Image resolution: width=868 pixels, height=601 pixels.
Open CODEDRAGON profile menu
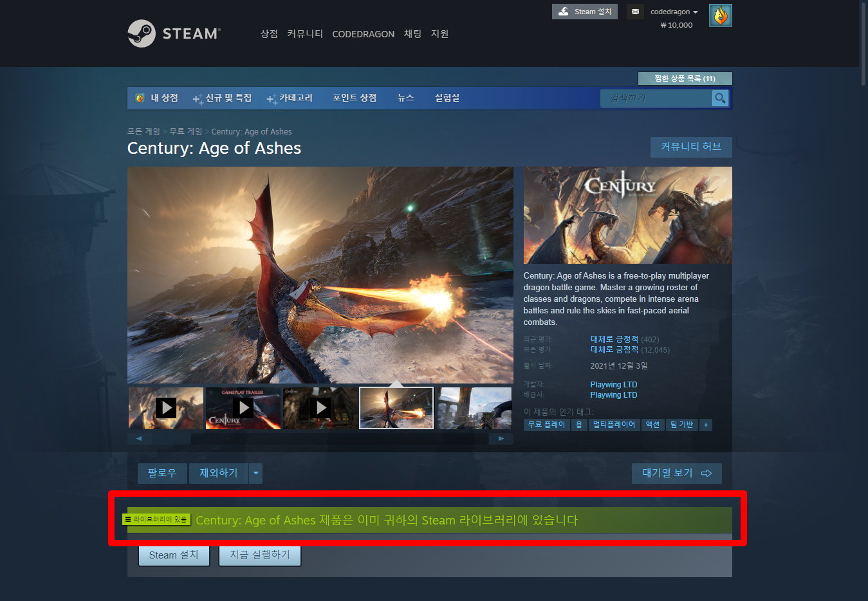(x=363, y=34)
